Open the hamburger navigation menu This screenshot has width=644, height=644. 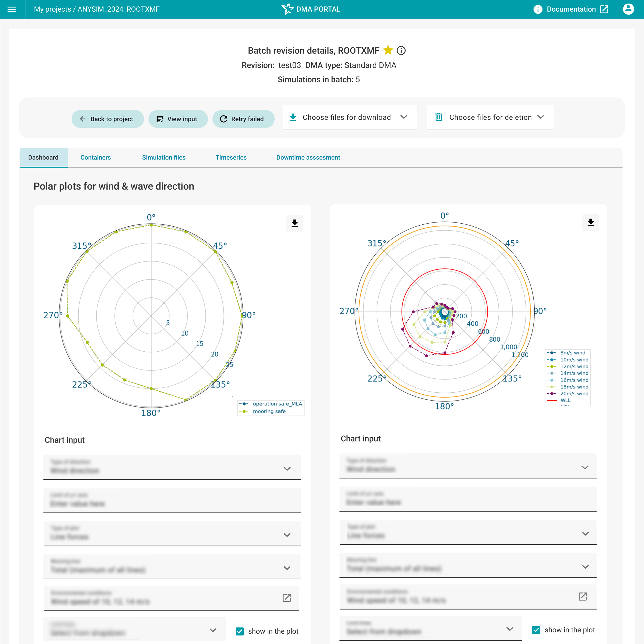[x=12, y=9]
